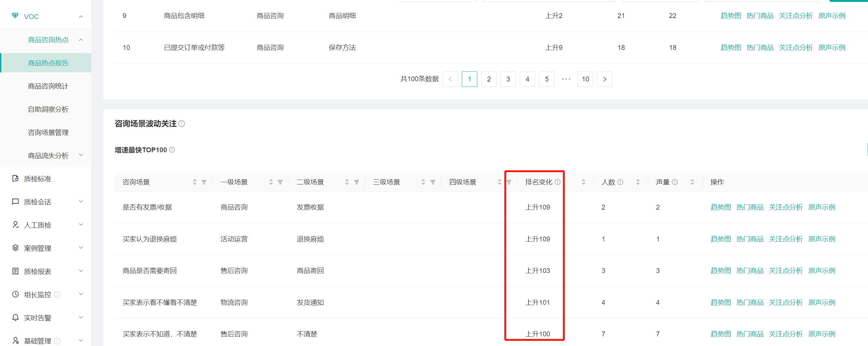Open 商品咨询统计 menu item
868x346 pixels.
(x=48, y=86)
